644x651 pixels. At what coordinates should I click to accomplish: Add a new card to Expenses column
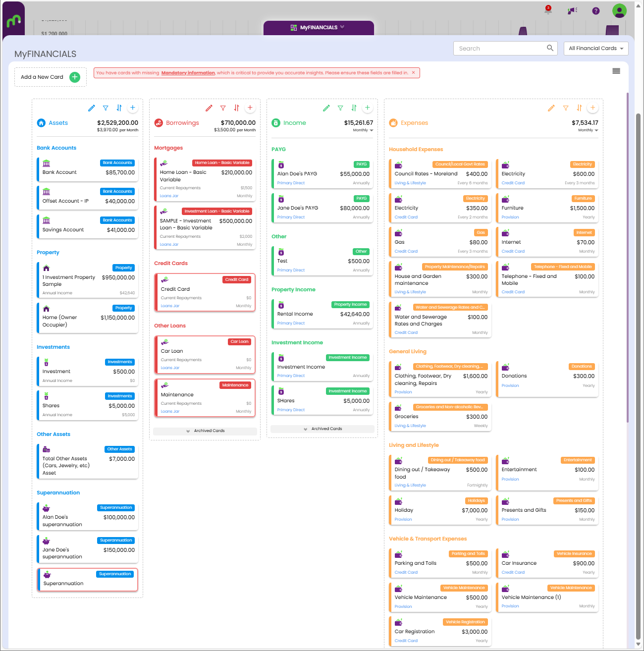[x=593, y=108]
